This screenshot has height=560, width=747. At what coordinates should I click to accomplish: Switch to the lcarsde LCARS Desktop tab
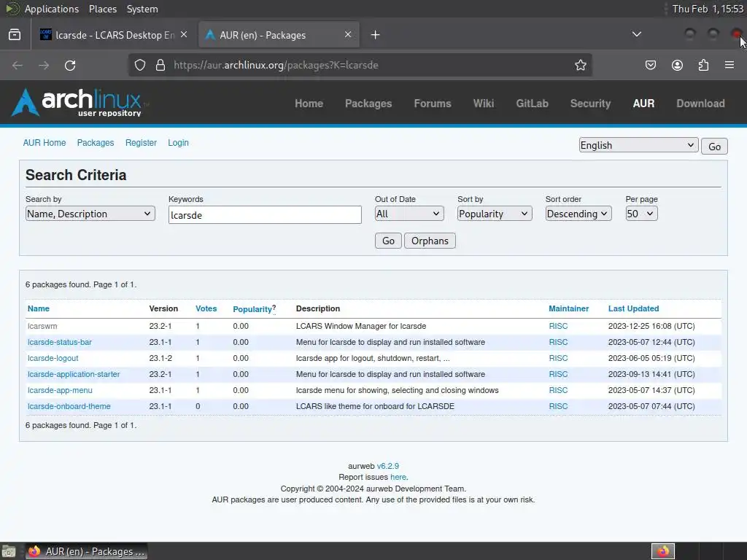coord(115,35)
